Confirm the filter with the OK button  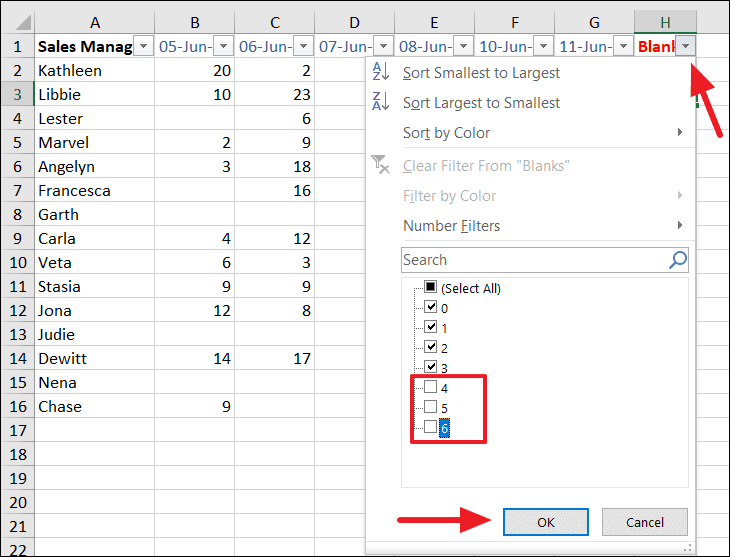coord(546,522)
